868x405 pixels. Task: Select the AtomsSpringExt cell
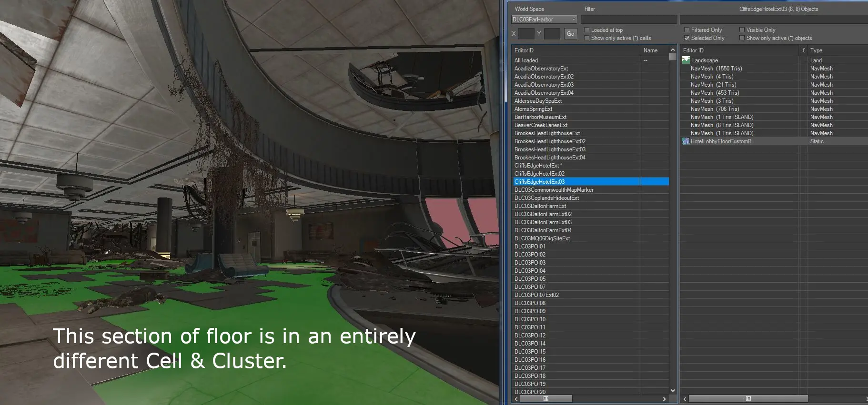click(590, 109)
